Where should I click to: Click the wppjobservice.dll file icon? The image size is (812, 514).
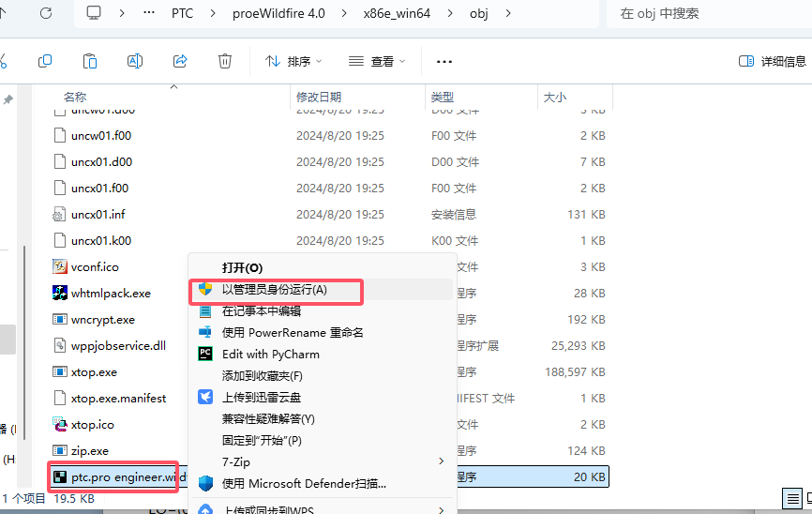point(60,345)
